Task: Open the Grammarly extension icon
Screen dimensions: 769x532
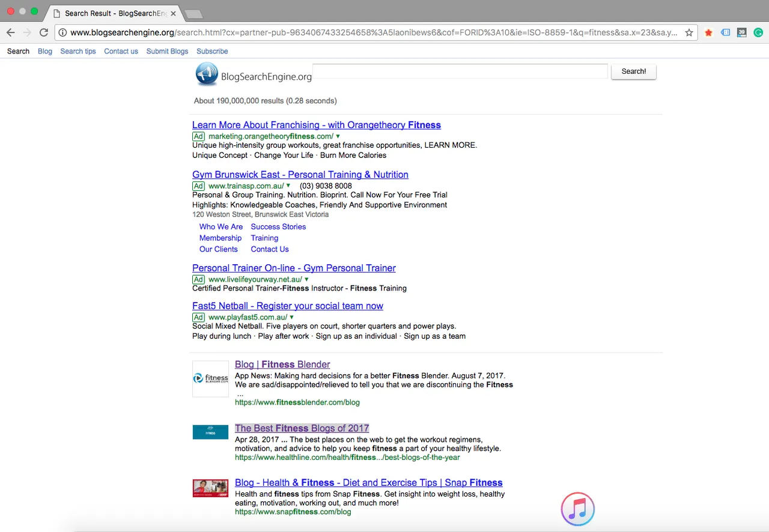Action: pos(758,32)
